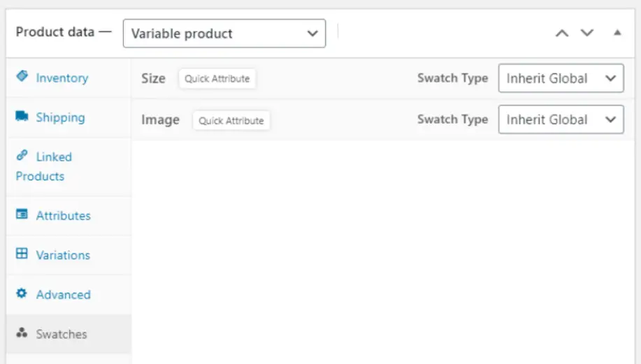
Task: Click the Advanced gear icon
Action: tap(22, 293)
